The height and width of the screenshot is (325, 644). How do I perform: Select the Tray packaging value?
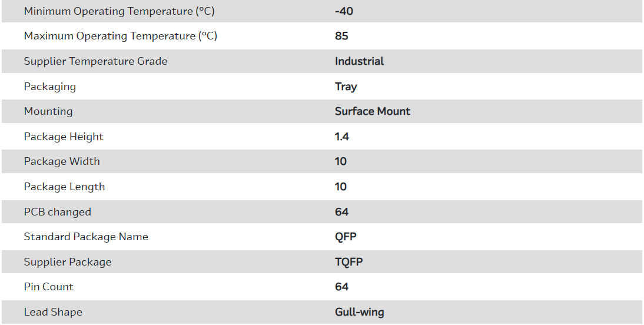(x=346, y=87)
